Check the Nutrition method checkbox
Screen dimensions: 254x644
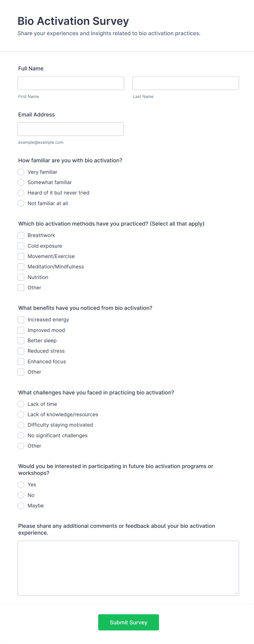coord(21,277)
